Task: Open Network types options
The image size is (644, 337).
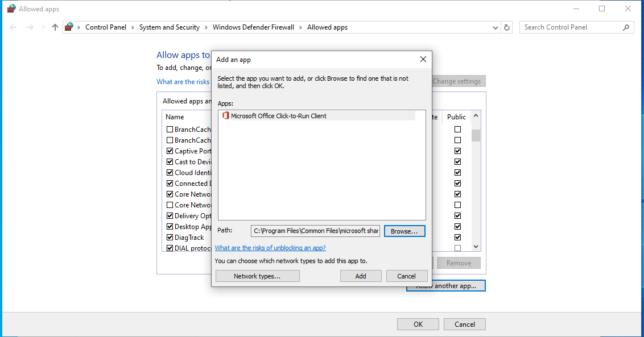Action: [x=258, y=276]
